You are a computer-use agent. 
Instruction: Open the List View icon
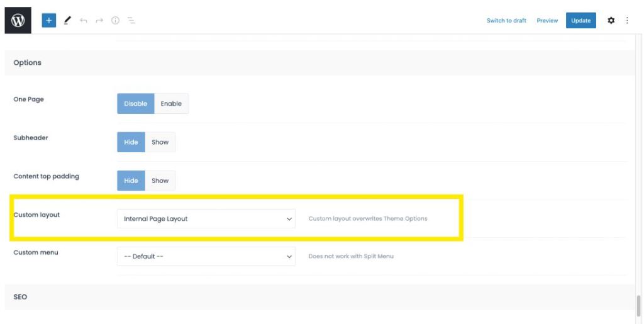click(x=131, y=21)
